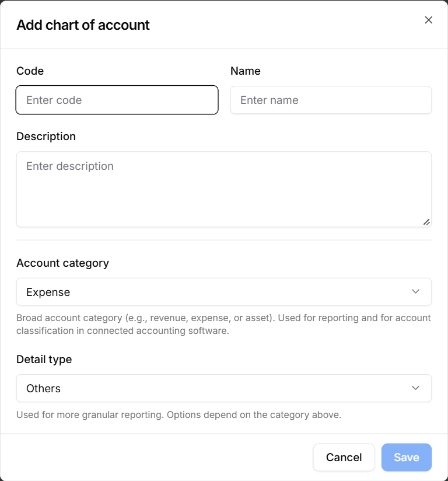
Task: Grab the Description textarea resize handle
Action: (426, 222)
